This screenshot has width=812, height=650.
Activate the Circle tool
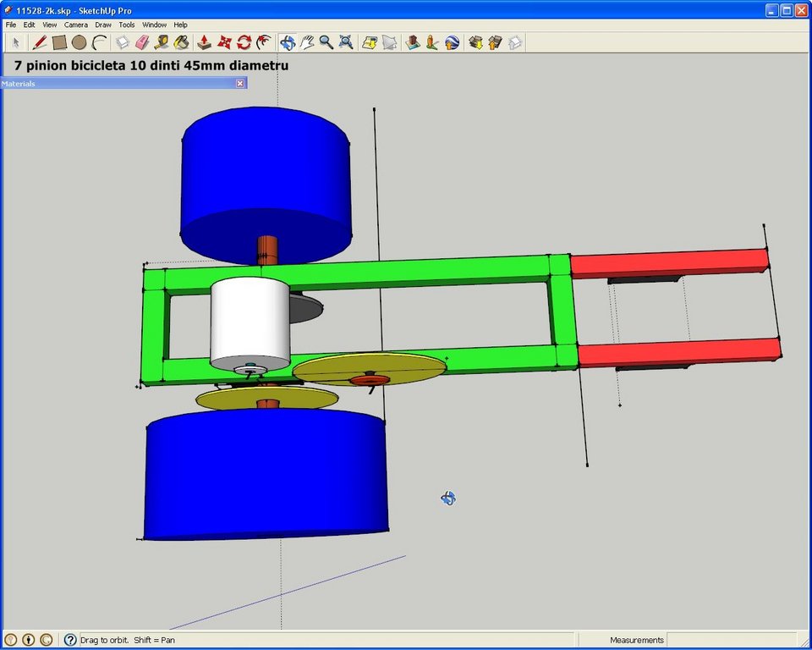coord(79,42)
